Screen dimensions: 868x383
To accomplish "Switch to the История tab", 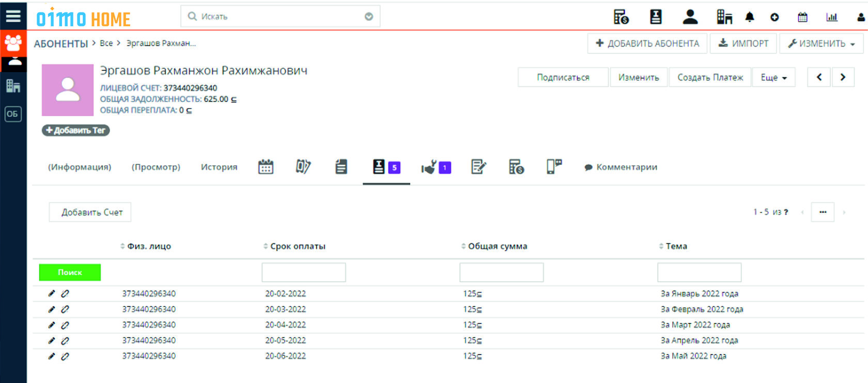I will pos(219,167).
